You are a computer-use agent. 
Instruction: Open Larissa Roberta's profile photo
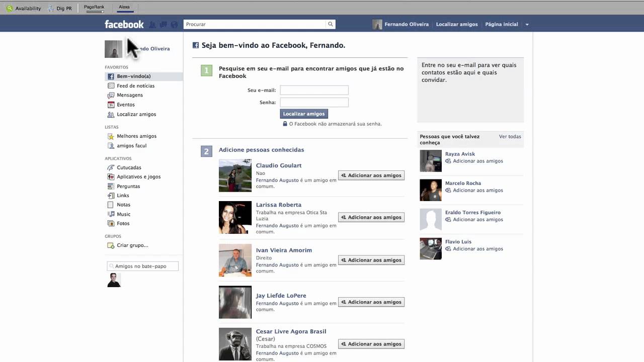pos(235,217)
